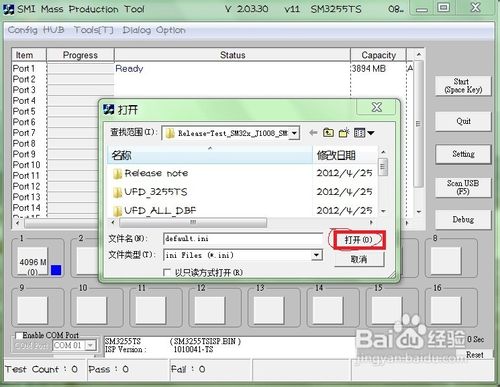Click the vertical scrollbar thumb in file list

point(383,167)
